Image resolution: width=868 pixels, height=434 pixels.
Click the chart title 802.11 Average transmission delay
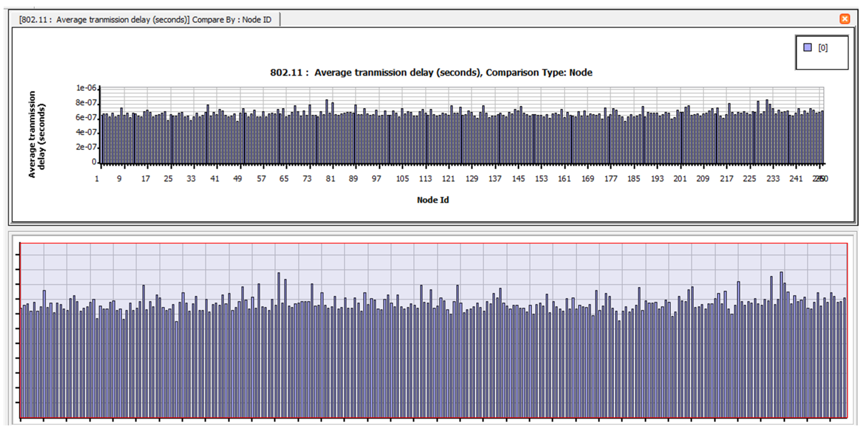point(431,72)
